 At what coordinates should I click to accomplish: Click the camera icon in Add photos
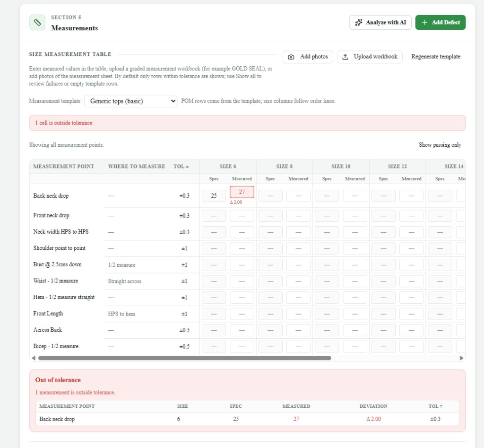point(291,57)
